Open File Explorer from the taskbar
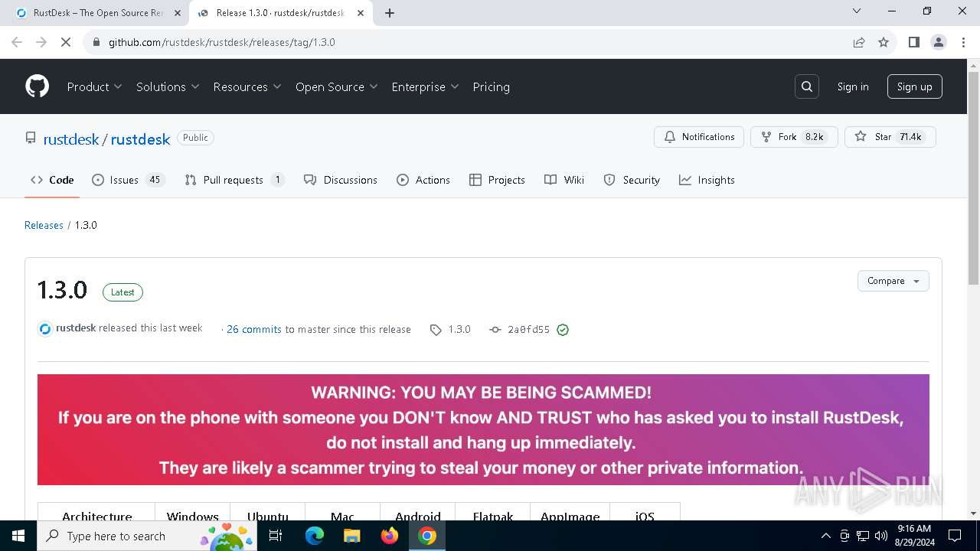Image resolution: width=980 pixels, height=551 pixels. click(351, 536)
